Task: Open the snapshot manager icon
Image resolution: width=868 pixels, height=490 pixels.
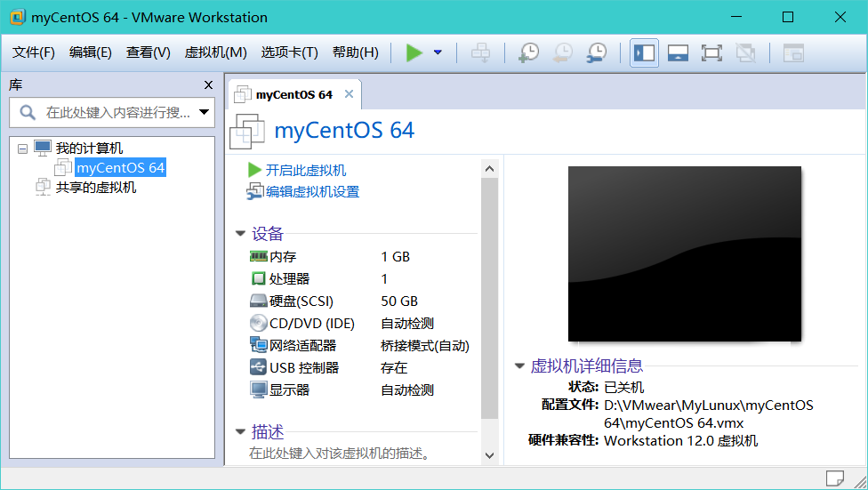Action: (x=597, y=52)
